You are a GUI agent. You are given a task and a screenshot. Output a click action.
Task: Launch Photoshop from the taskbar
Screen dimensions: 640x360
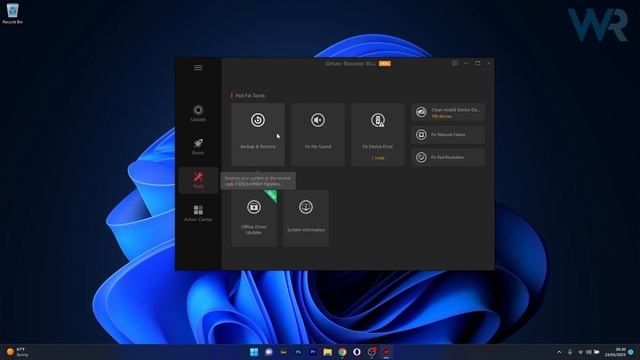pos(298,352)
